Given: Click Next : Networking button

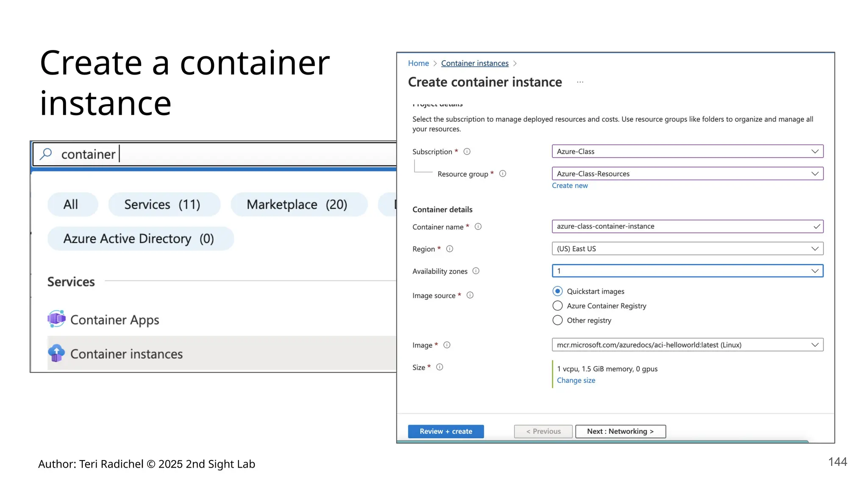Looking at the screenshot, I should tap(620, 431).
